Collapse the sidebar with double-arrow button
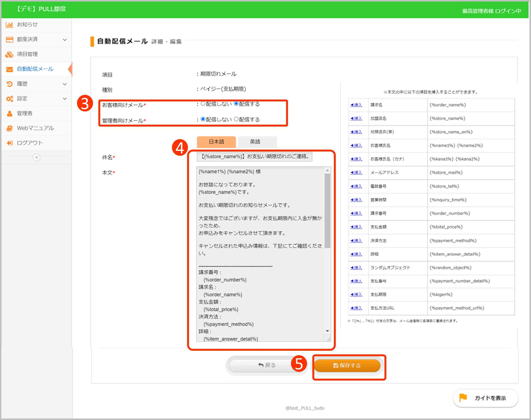Screen dimensions: 531x420 point(36,157)
